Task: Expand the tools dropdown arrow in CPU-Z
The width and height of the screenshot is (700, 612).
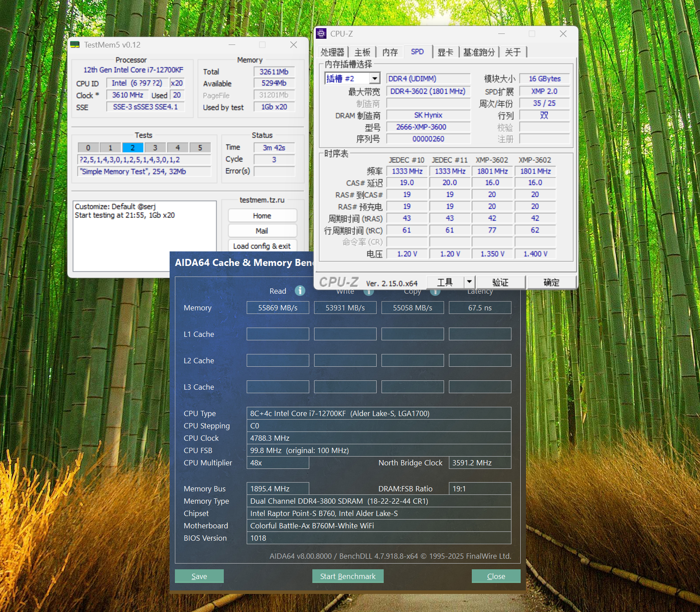Action: (x=469, y=282)
